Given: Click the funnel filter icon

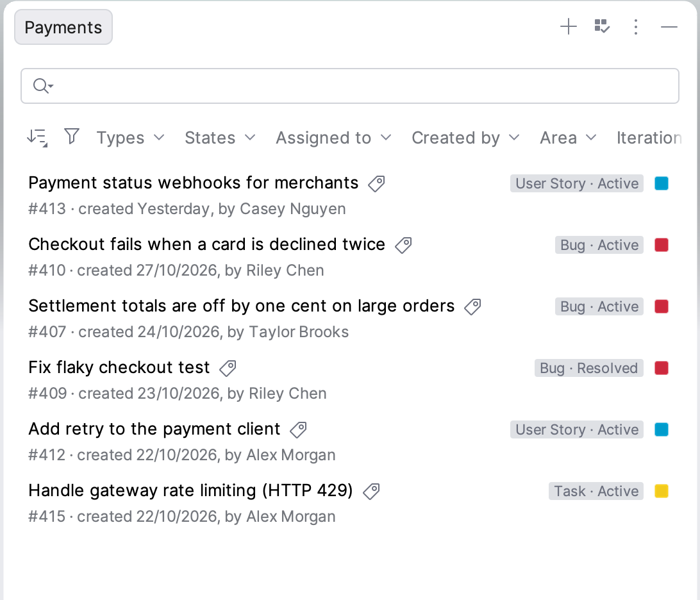Looking at the screenshot, I should point(71,137).
